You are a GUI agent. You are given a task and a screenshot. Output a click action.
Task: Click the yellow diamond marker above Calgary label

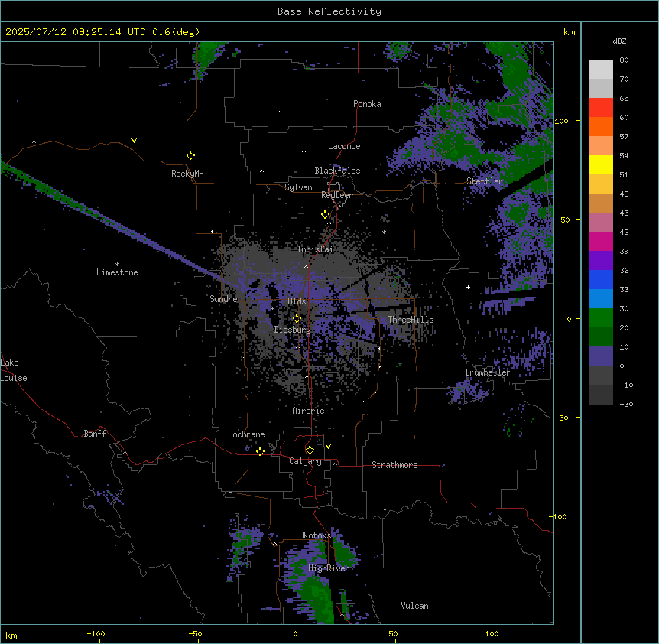(x=310, y=450)
